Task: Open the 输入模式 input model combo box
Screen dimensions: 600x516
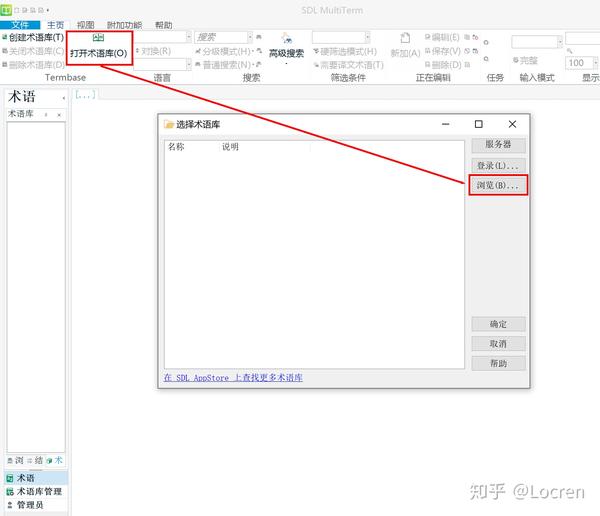Action: tap(537, 41)
